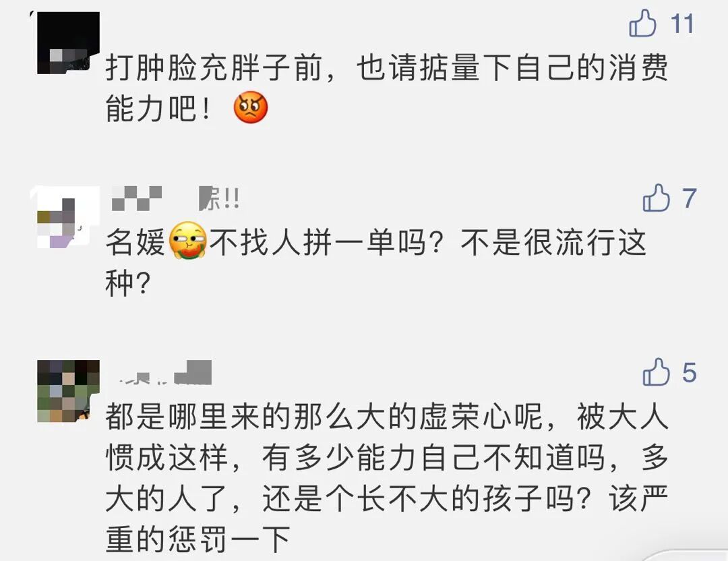Screen dimensions: 728x561
Task: Open third commenter's green mosaic avatar
Action: pos(68,391)
